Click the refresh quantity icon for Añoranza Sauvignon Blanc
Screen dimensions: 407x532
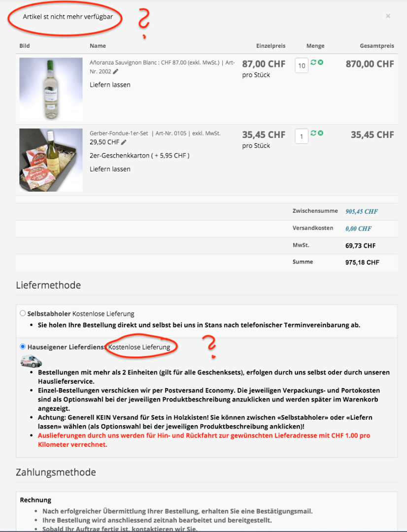click(313, 62)
